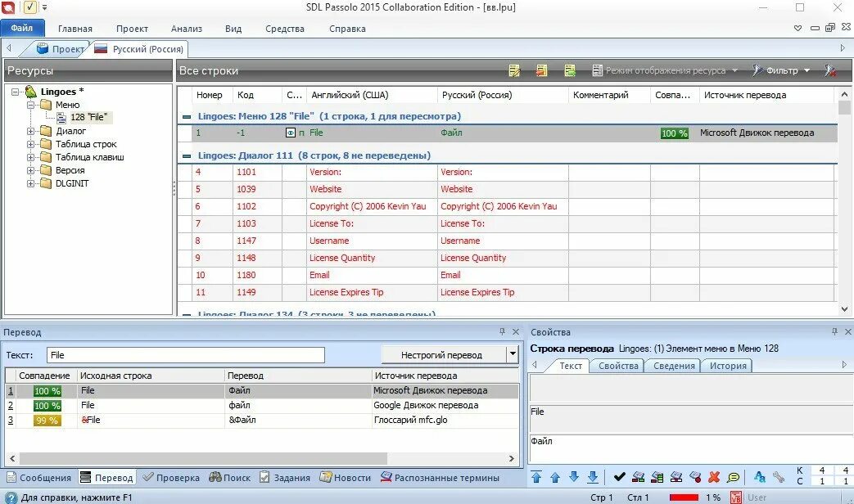Open the Проверка bottom panel tab
The height and width of the screenshot is (504, 854).
(171, 478)
